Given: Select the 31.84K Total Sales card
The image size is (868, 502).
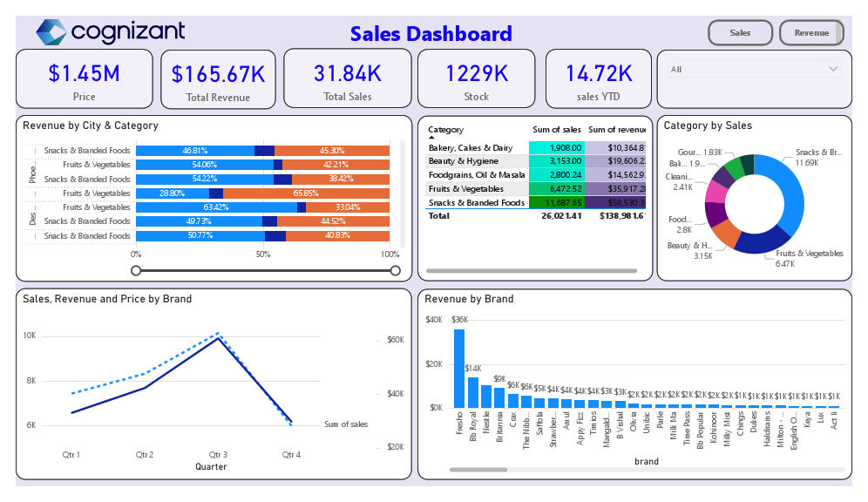Looking at the screenshot, I should tap(347, 78).
